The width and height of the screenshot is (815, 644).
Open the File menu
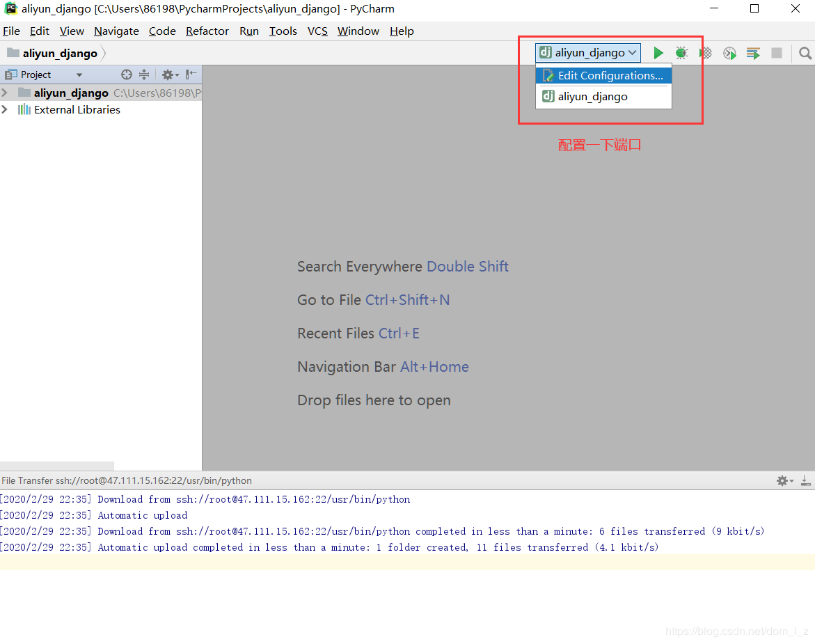coord(11,31)
